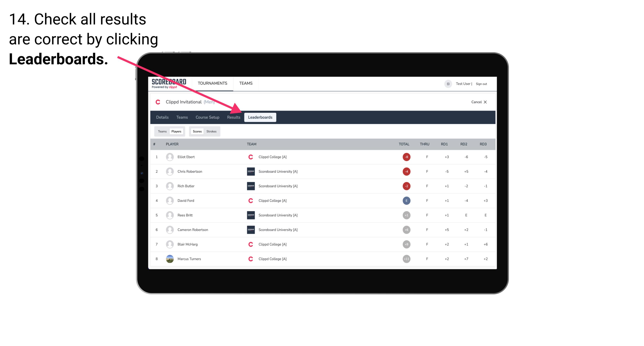This screenshot has height=346, width=644.
Task: Expand the Details tab section
Action: point(162,117)
